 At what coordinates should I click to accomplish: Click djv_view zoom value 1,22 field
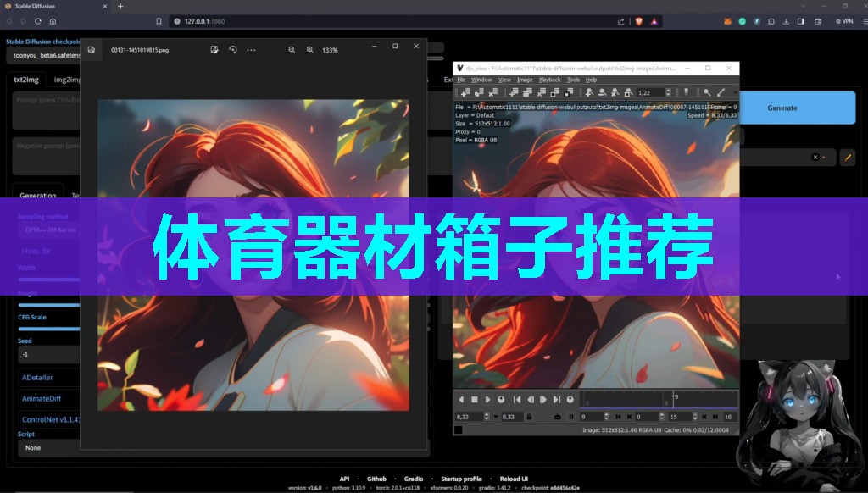(x=650, y=92)
